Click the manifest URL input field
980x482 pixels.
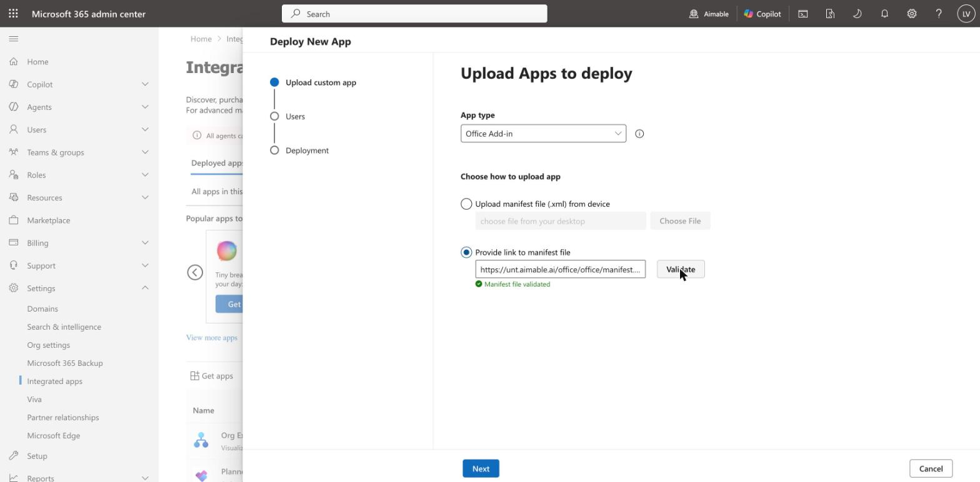point(560,270)
